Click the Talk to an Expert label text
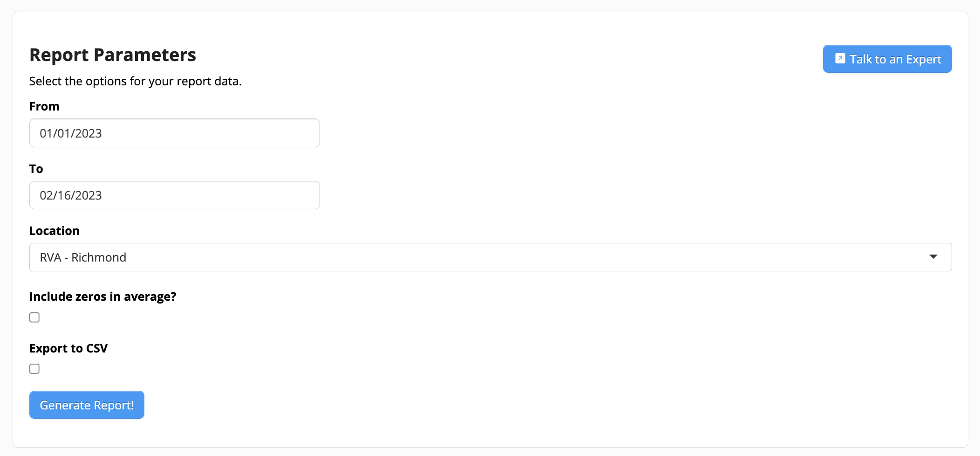 pos(895,59)
